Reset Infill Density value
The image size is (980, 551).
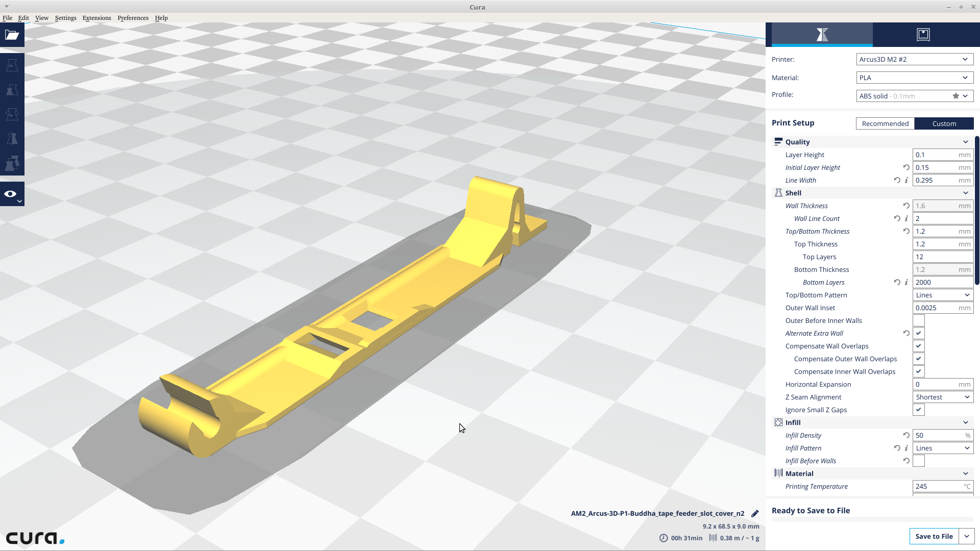906,435
